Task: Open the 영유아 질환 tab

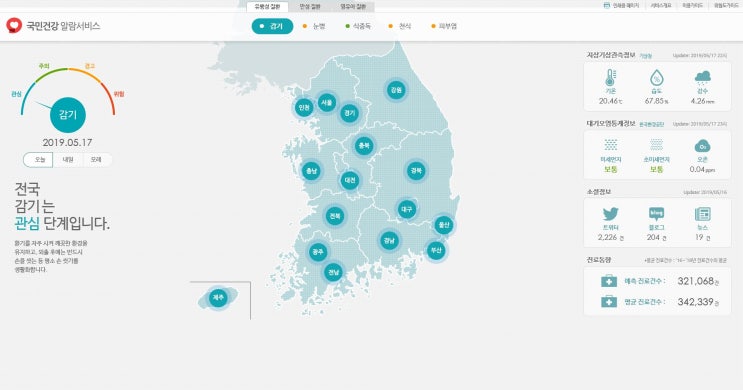Action: point(353,7)
